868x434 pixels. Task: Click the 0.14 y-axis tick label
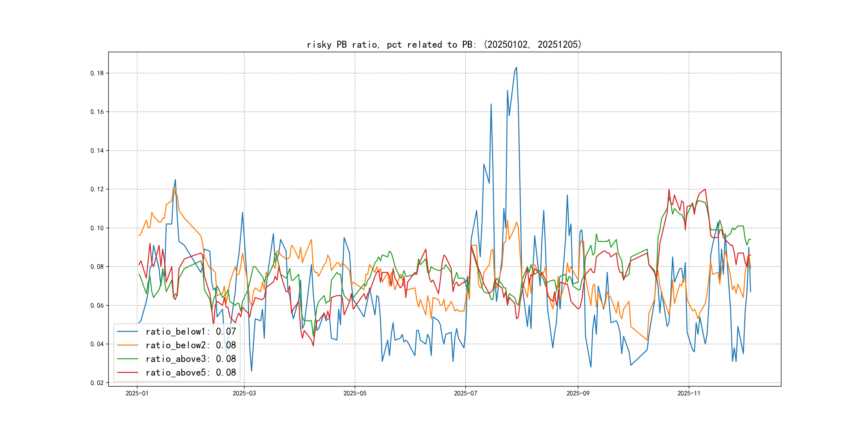pyautogui.click(x=97, y=151)
